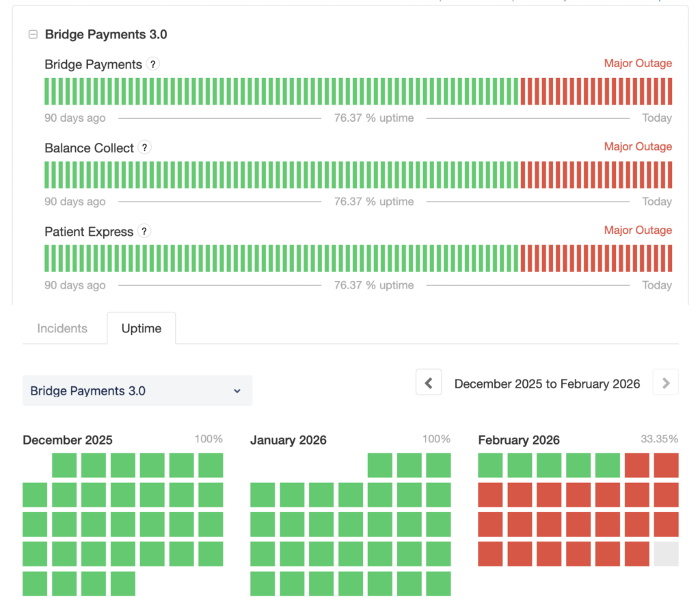Collapse the Bridge Payments 3.0 group
Image resolution: width=700 pixels, height=612 pixels.
click(33, 34)
